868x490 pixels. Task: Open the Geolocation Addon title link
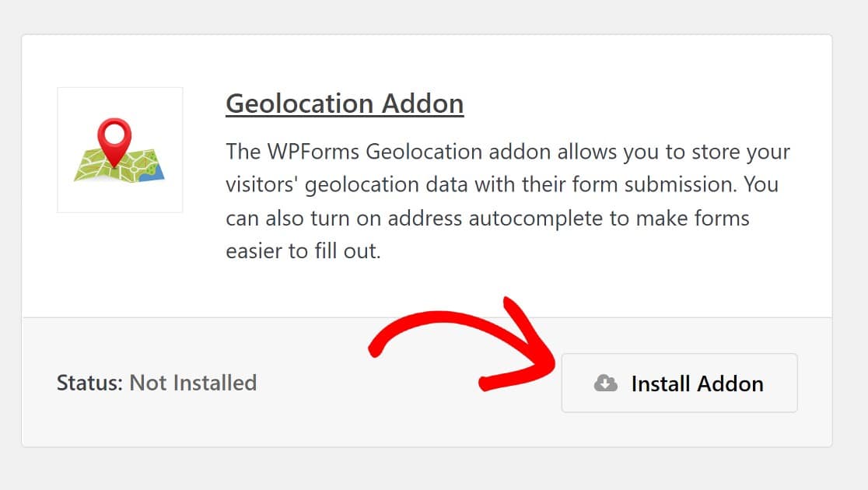[345, 104]
